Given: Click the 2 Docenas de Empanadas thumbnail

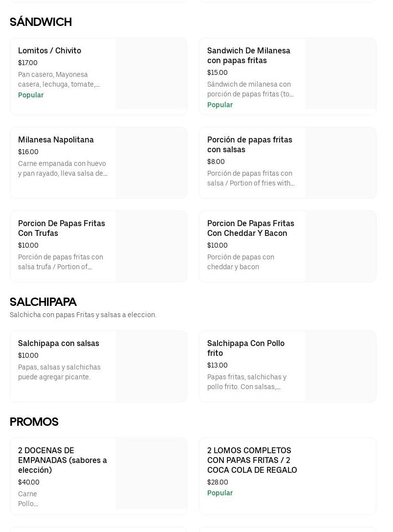Looking at the screenshot, I should point(151,473).
